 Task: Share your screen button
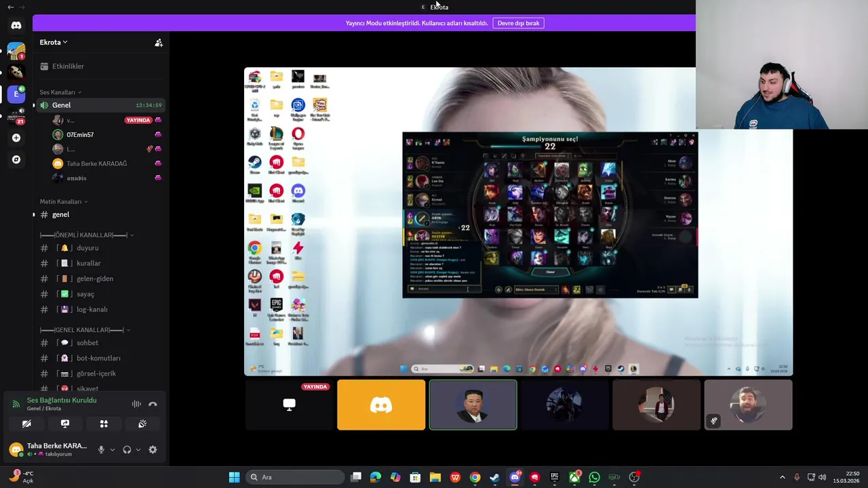click(x=65, y=424)
